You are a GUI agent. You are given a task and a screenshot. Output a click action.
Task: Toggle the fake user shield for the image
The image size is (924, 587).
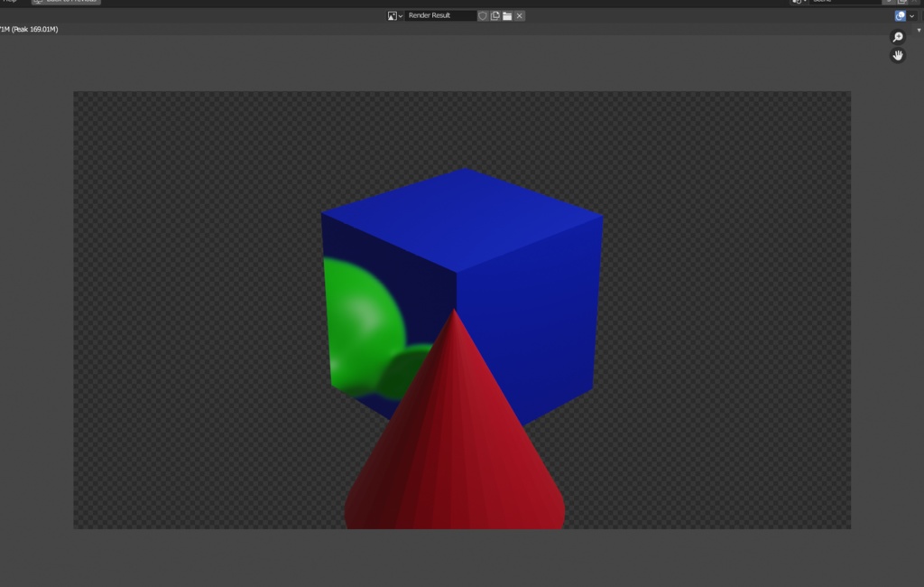coord(484,15)
